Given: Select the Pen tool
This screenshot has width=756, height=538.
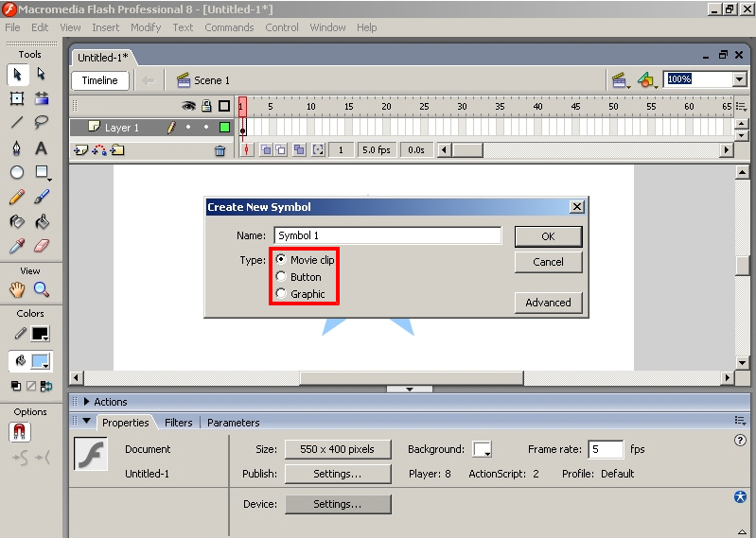Looking at the screenshot, I should pos(17,148).
